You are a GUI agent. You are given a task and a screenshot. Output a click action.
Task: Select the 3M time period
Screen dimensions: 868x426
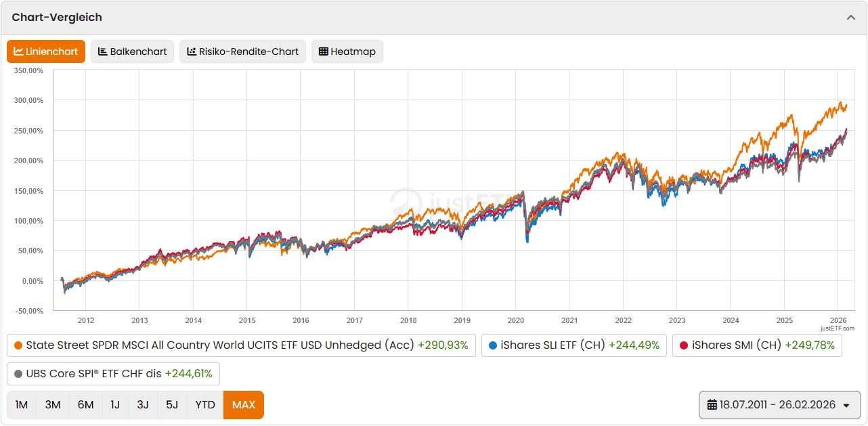coord(53,405)
